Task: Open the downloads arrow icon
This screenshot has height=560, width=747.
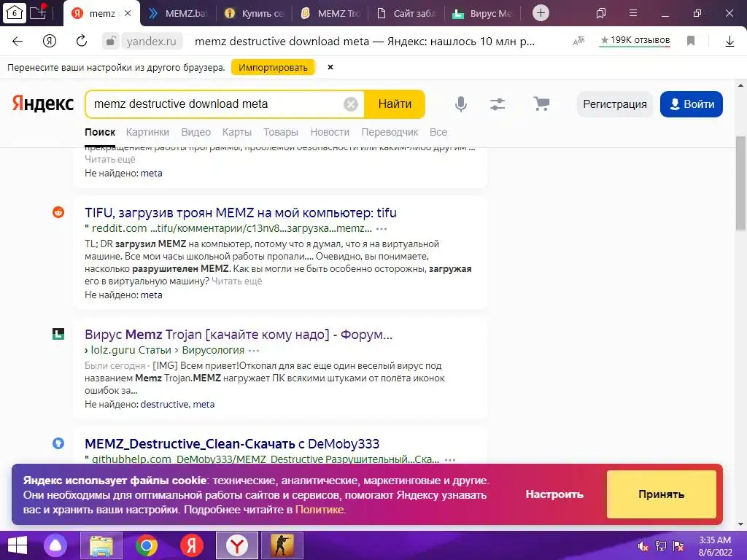Action: tap(729, 42)
